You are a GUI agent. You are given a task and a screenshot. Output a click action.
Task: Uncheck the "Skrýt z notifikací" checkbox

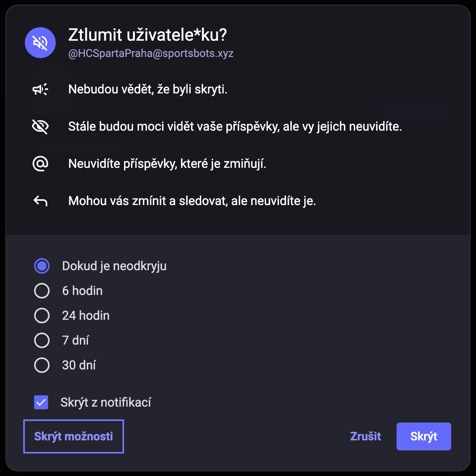(41, 403)
